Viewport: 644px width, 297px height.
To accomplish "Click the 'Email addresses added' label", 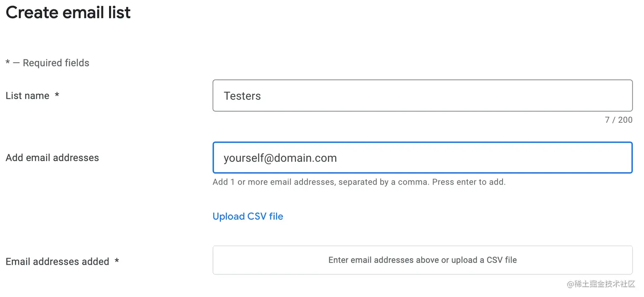I will (57, 262).
